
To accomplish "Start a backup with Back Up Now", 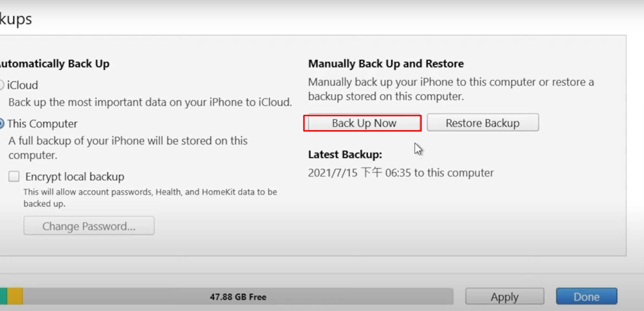I will click(364, 123).
